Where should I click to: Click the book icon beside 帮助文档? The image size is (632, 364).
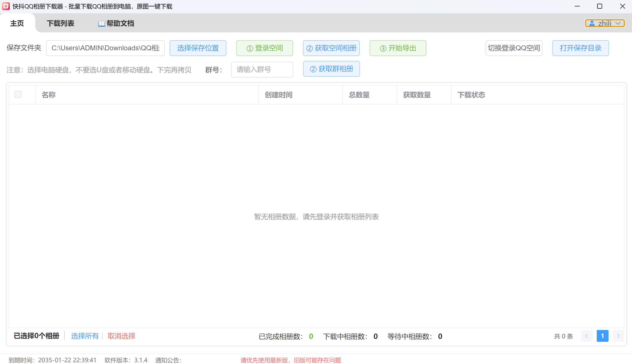click(x=101, y=24)
